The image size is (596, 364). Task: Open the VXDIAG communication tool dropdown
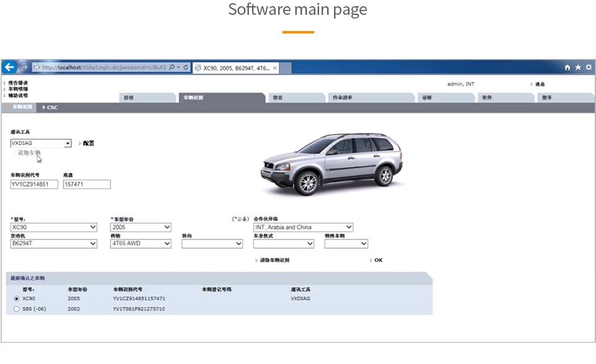pos(68,143)
